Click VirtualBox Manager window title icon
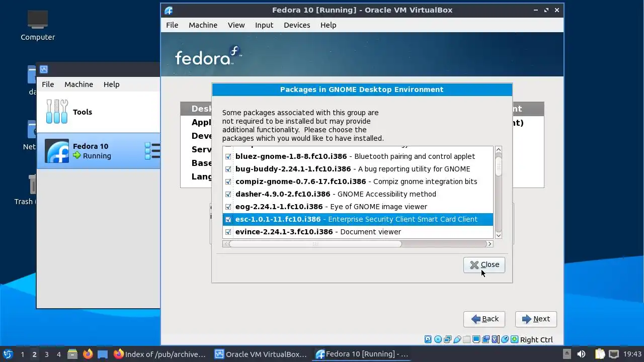This screenshot has height=362, width=644. tap(44, 69)
